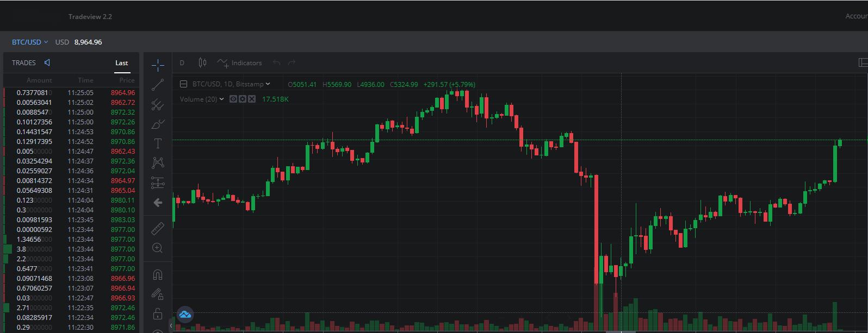Choose the pitchfork drawing tool
The width and height of the screenshot is (868, 333).
[158, 104]
